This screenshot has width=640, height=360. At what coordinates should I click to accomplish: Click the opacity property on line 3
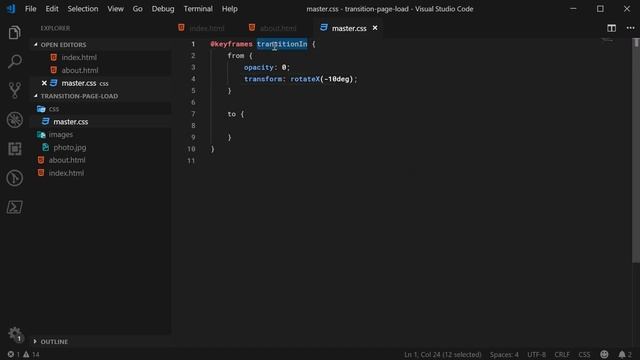tap(259, 67)
